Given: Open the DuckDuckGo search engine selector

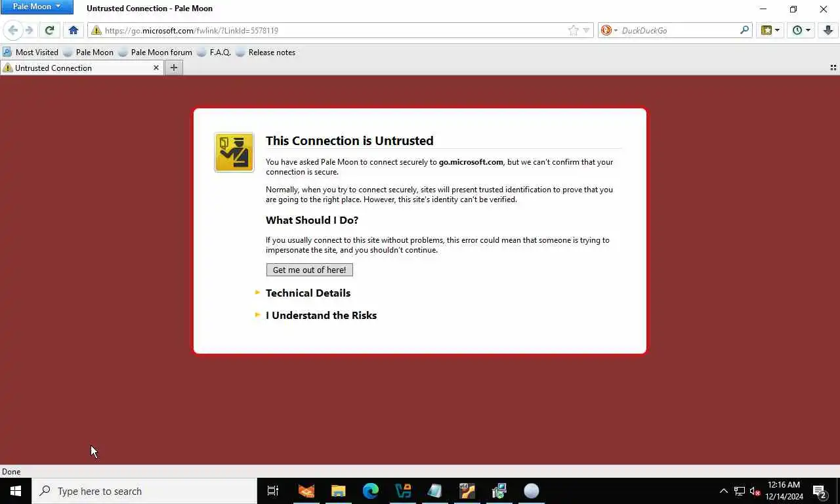Looking at the screenshot, I should click(x=609, y=30).
